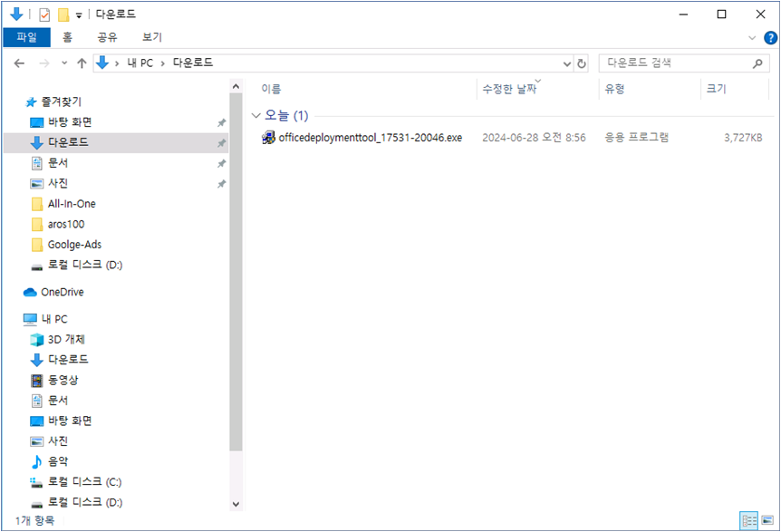This screenshot has height=532, width=781.
Task: Open the All-In-One folder
Action: 72,204
